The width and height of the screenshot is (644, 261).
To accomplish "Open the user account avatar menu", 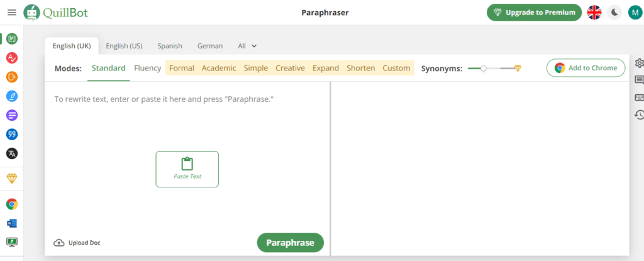I will click(635, 13).
